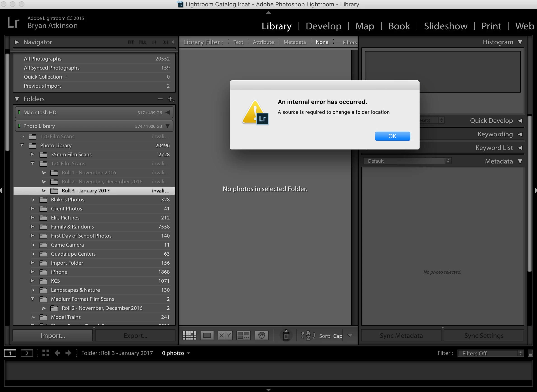Select None in Library Filter bar
Screen dimensions: 537x392
[x=322, y=42]
